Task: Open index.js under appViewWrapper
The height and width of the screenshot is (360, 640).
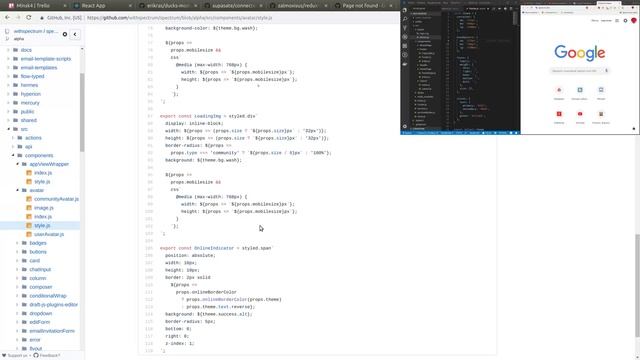Action: pyautogui.click(x=43, y=173)
